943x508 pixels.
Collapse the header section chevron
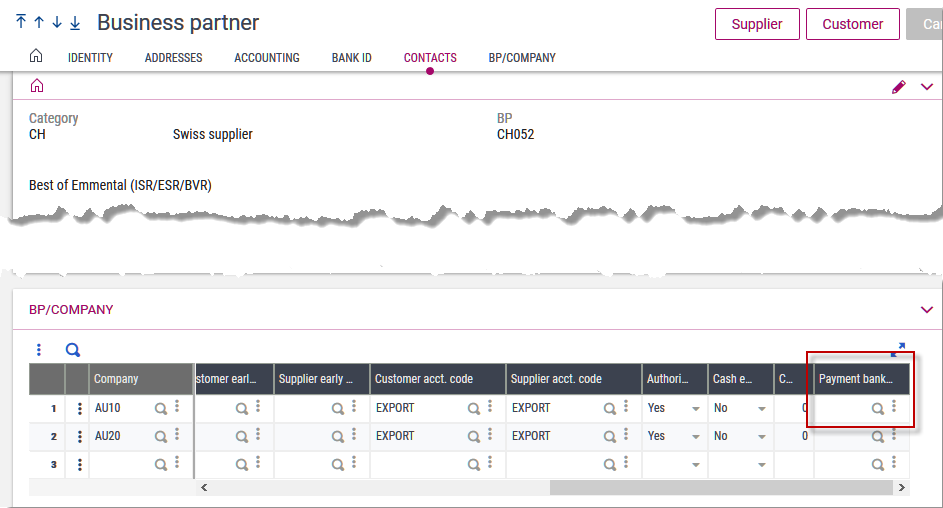926,87
